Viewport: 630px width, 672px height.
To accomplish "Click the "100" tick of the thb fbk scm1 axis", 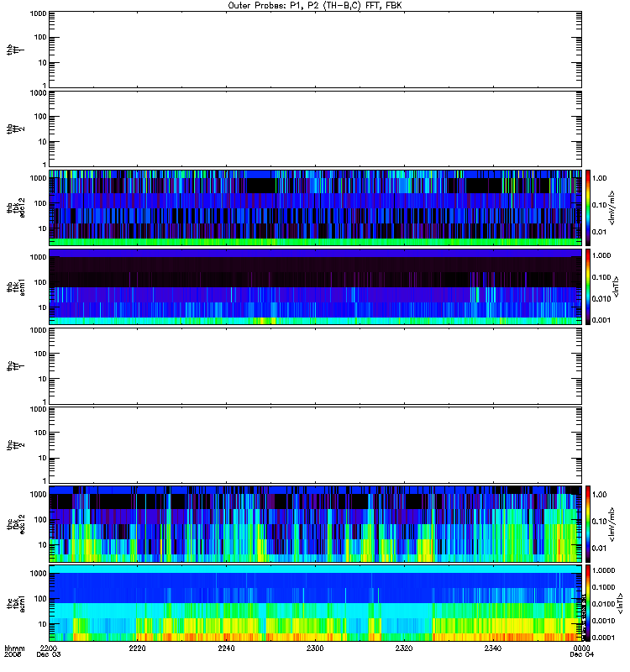I will 40,282.
